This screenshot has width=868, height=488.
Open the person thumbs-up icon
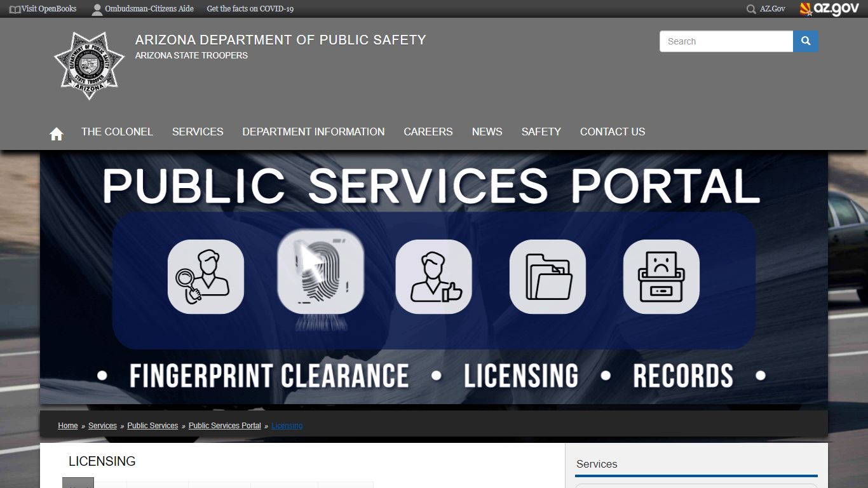pyautogui.click(x=434, y=276)
